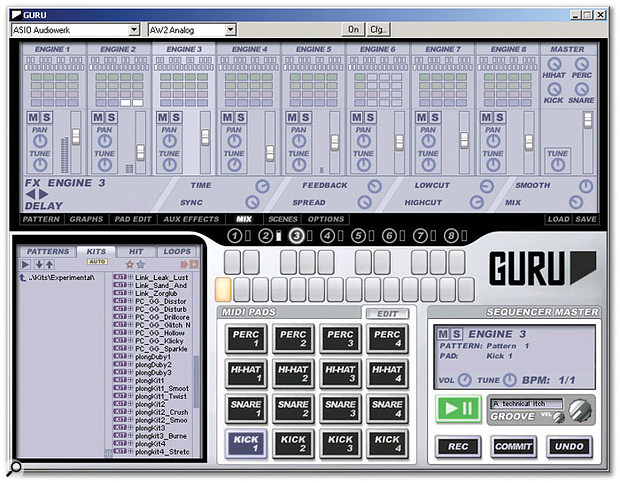Image resolution: width=620 pixels, height=483 pixels.
Task: Switch to GRAPHS view tab
Action: [86, 219]
